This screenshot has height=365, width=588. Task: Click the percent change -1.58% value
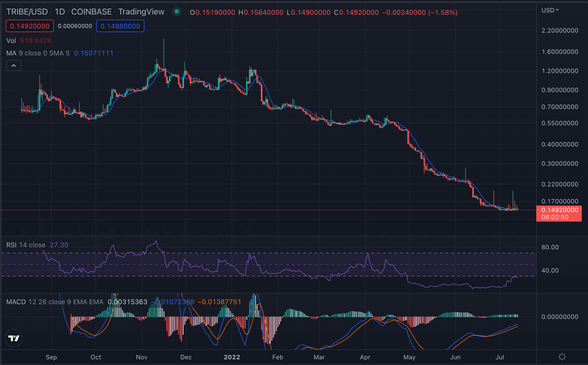(x=443, y=12)
